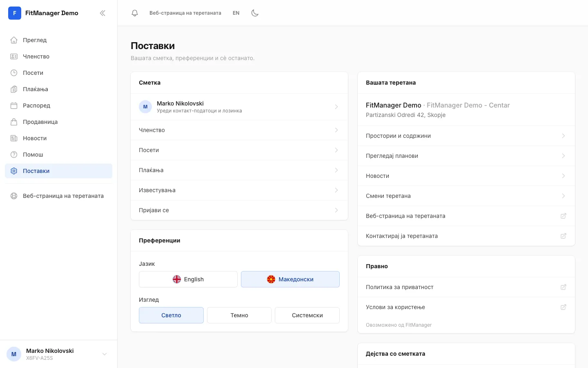Open Веб-страница на теретаната row in gym card
Screen dimensions: 588x368
tap(466, 216)
